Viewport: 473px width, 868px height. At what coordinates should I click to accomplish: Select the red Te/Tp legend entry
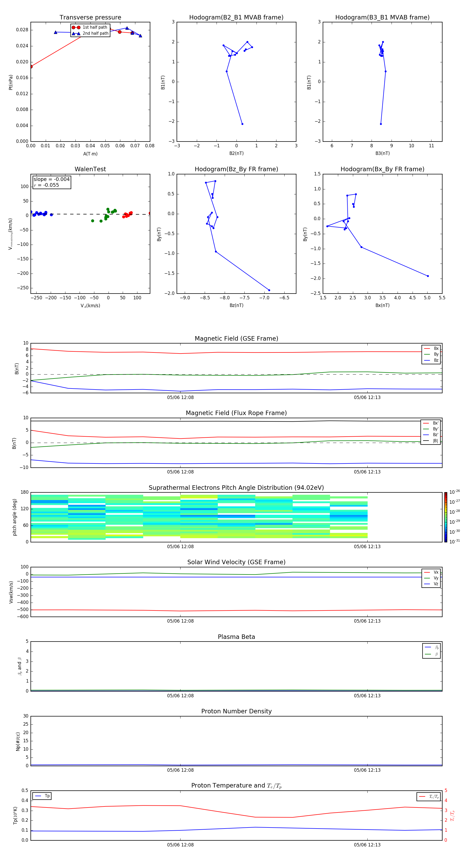point(429,796)
